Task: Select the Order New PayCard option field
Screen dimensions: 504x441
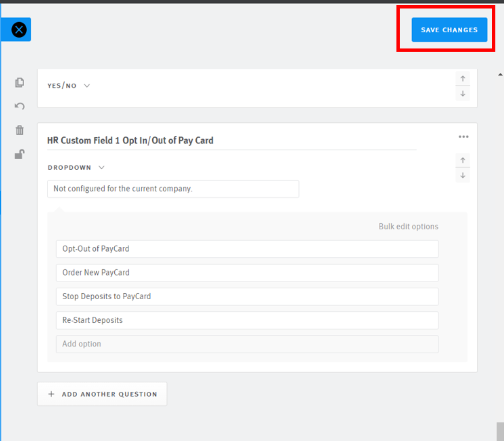Action: 247,273
